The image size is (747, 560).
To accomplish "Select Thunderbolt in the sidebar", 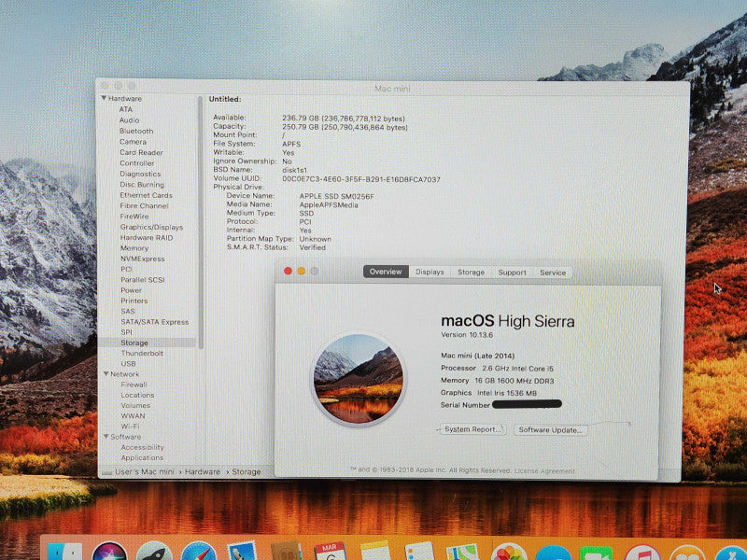I will [142, 353].
